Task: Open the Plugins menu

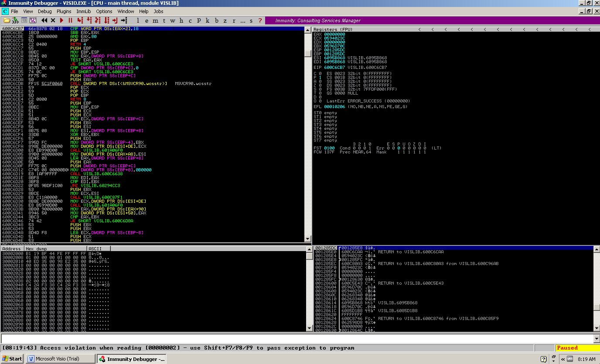Action: (x=64, y=11)
